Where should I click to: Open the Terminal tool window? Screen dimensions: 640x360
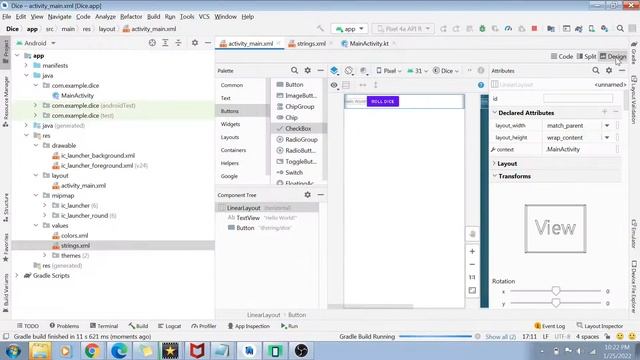click(104, 326)
